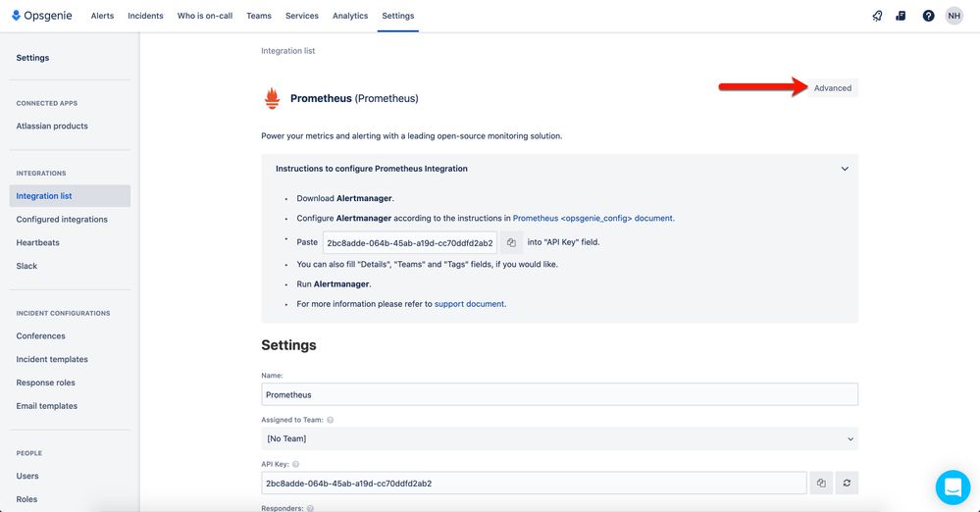This screenshot has height=512, width=980.
Task: Open Heartbeats in sidebar
Action: click(x=37, y=242)
